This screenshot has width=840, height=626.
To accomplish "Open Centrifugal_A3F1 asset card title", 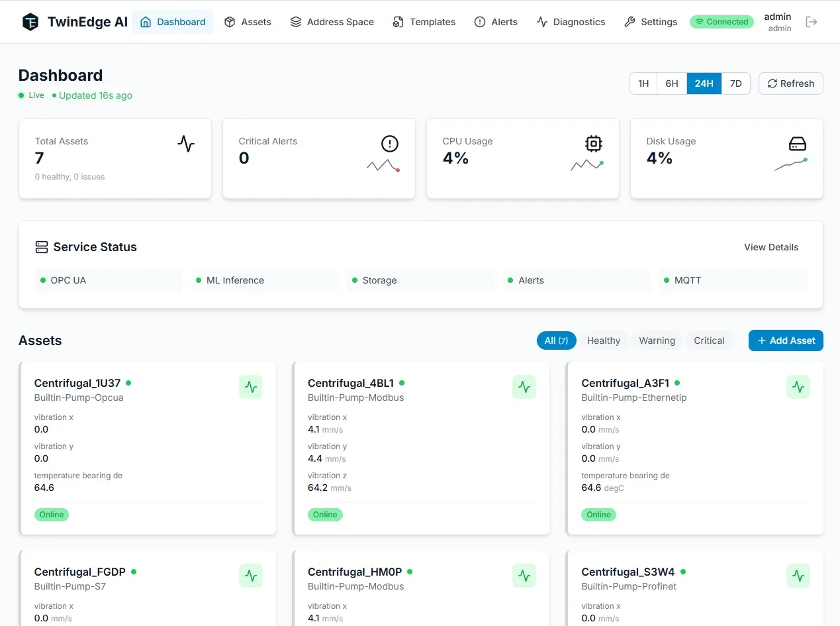I will [x=626, y=383].
